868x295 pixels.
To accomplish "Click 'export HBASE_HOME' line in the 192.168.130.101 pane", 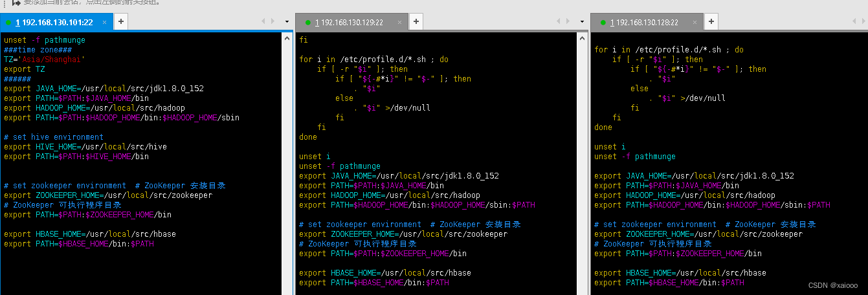I will tap(90, 234).
